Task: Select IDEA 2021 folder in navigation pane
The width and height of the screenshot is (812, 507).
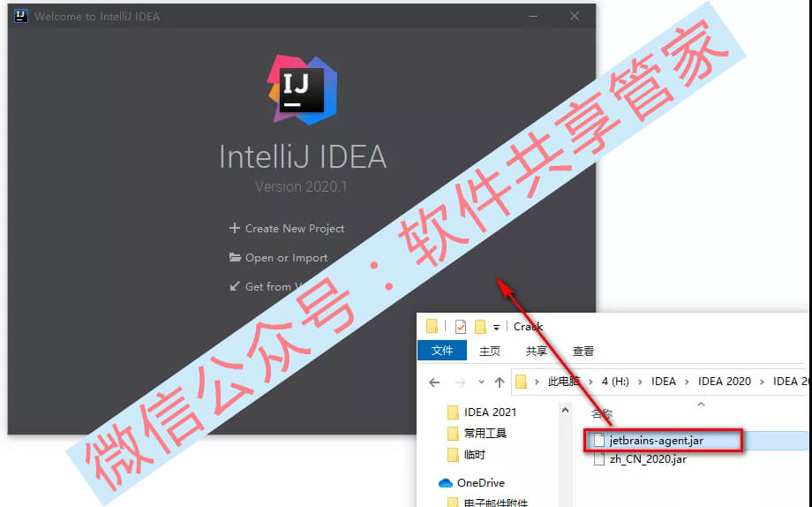Action: point(490,412)
